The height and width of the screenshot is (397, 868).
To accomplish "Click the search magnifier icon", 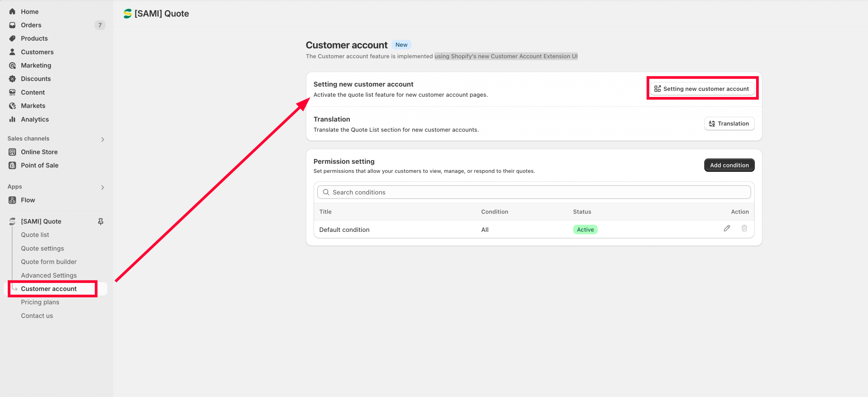I will [326, 192].
